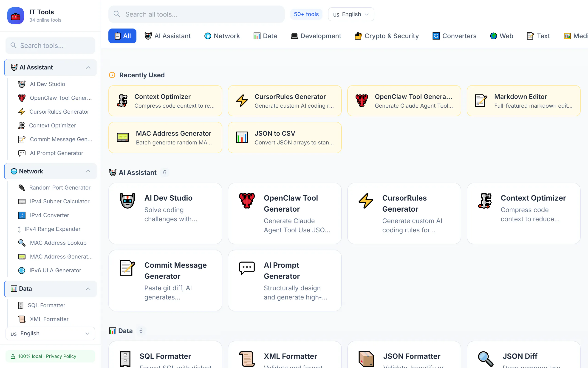Click the '34 online tools' subtitle
This screenshot has height=368, width=588.
coord(45,20)
